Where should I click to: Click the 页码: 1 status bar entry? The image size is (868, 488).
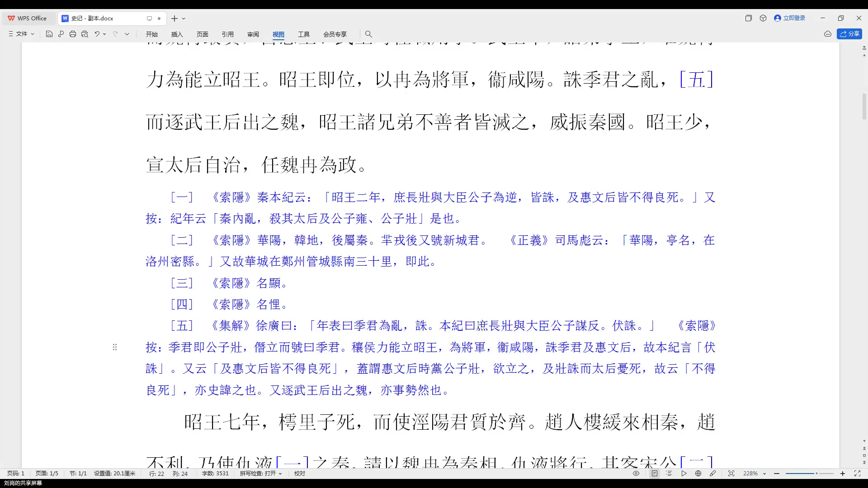coord(16,474)
